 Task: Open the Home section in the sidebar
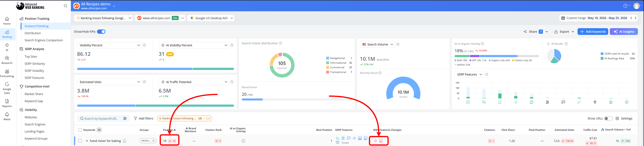(7, 21)
